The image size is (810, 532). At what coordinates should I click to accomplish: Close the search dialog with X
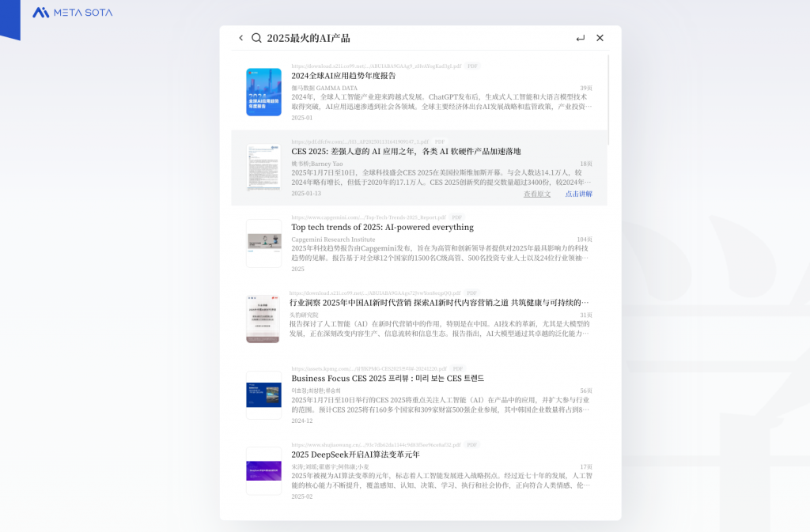coord(600,38)
